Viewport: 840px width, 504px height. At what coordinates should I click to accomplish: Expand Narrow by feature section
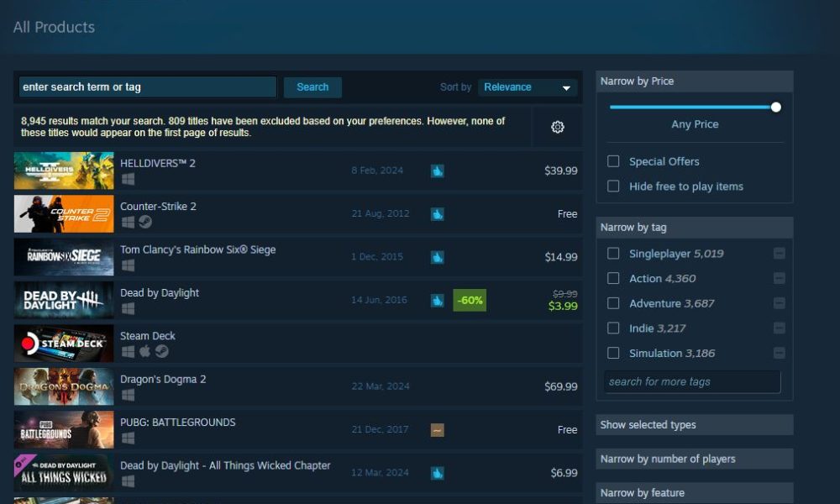pos(695,493)
